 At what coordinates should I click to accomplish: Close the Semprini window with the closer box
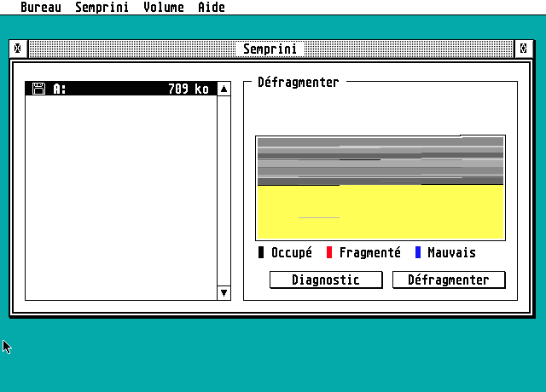[18, 49]
